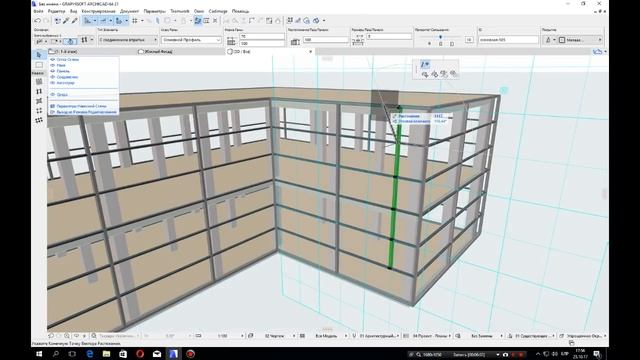
Task: Select the syringe inject parameters icon
Action: tap(74, 20)
